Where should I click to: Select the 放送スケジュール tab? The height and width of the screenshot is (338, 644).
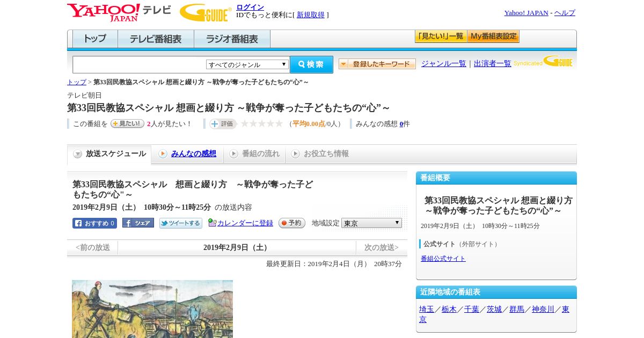pos(109,154)
